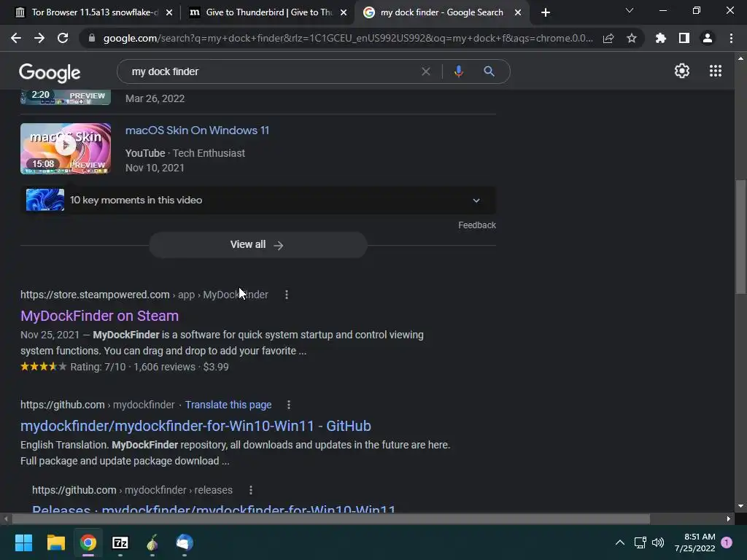Click the horizontal scrollbar thumb

coord(330,518)
